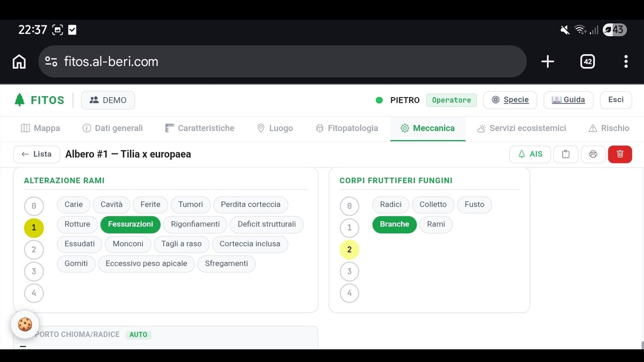
Task: Open tab switcher showing 42 tabs
Action: click(x=587, y=61)
